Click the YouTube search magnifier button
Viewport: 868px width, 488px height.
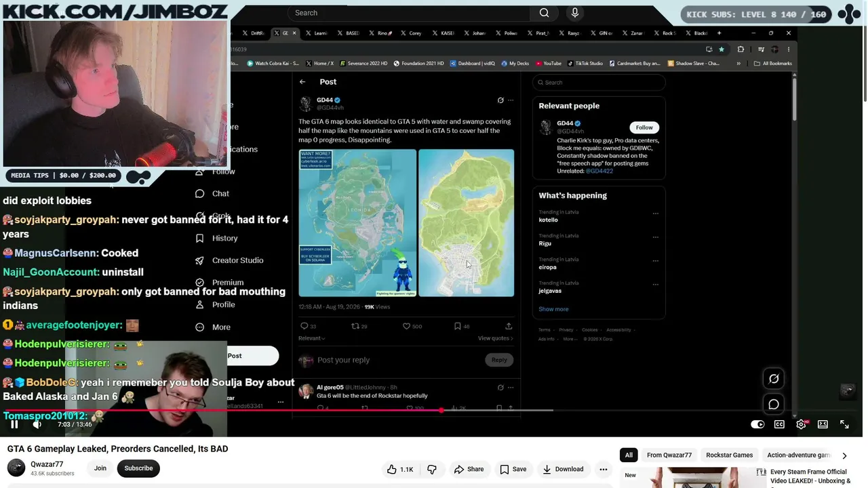pyautogui.click(x=544, y=13)
